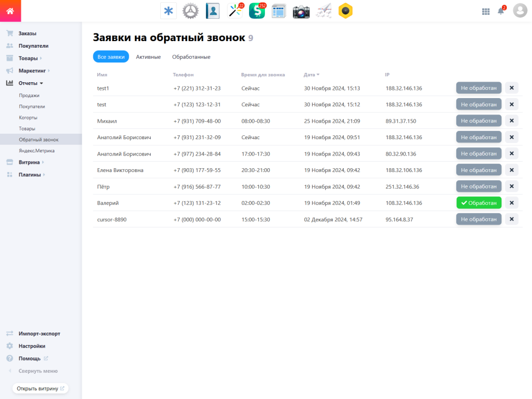
Task: Open the contacts book app icon
Action: click(213, 11)
